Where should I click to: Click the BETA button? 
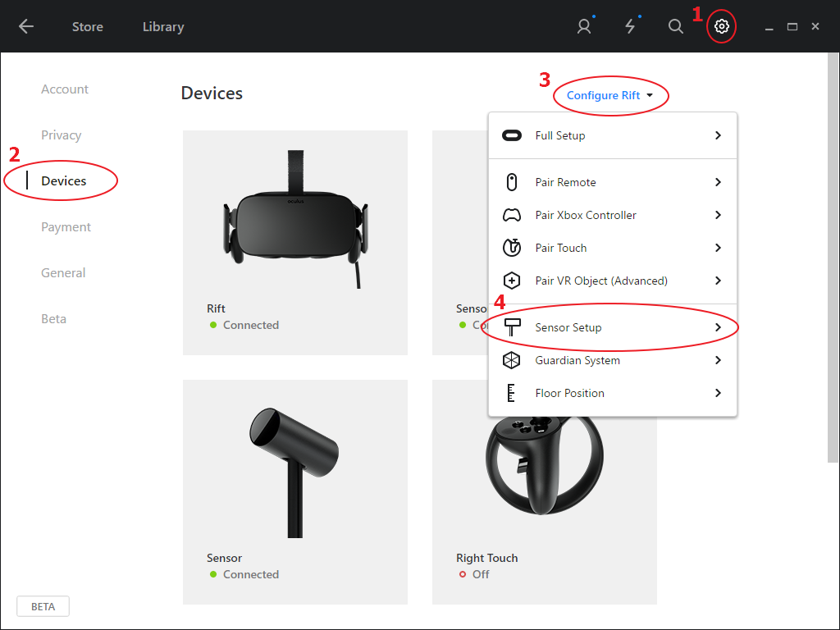point(43,606)
